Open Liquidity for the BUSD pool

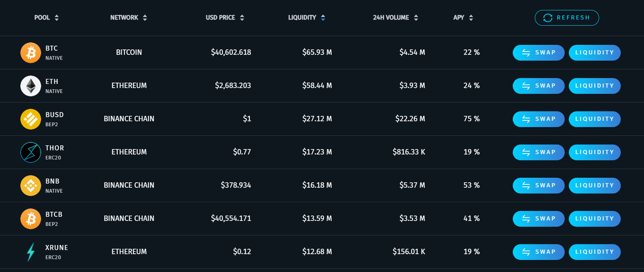[595, 119]
